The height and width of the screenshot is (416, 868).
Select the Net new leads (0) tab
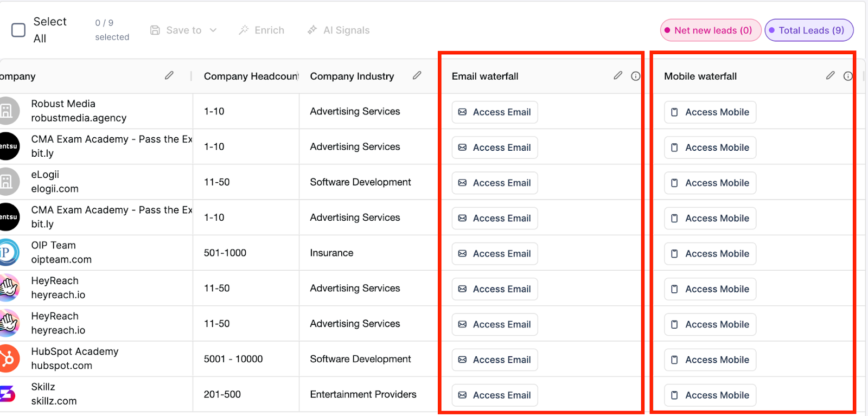711,30
